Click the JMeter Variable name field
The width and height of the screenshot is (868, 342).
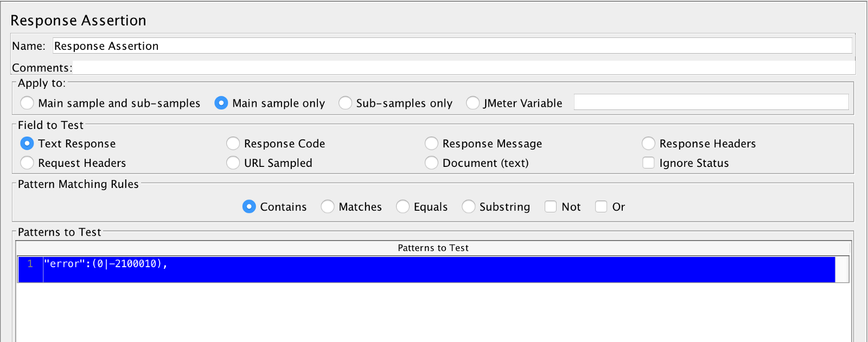pos(711,102)
